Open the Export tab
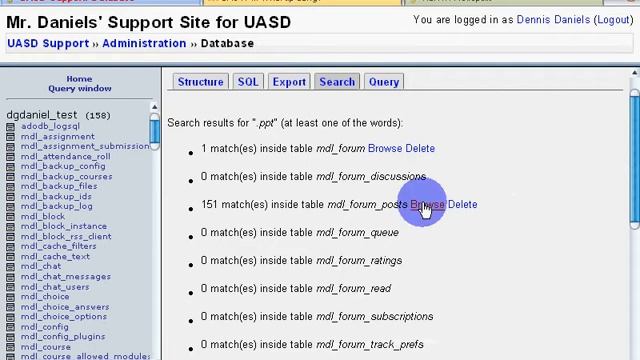Screen dimensions: 640x360 point(289,82)
